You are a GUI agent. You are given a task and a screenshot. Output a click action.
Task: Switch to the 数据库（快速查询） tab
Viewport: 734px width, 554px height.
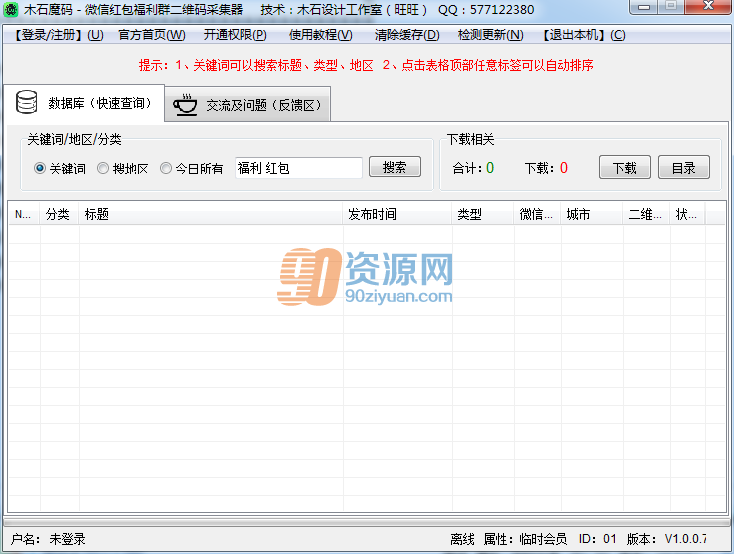(84, 103)
